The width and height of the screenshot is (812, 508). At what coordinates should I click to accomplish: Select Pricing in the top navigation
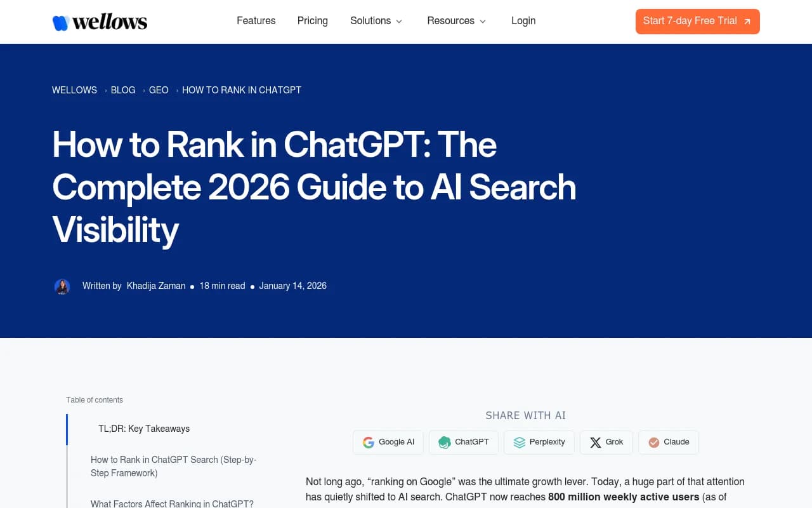(312, 21)
